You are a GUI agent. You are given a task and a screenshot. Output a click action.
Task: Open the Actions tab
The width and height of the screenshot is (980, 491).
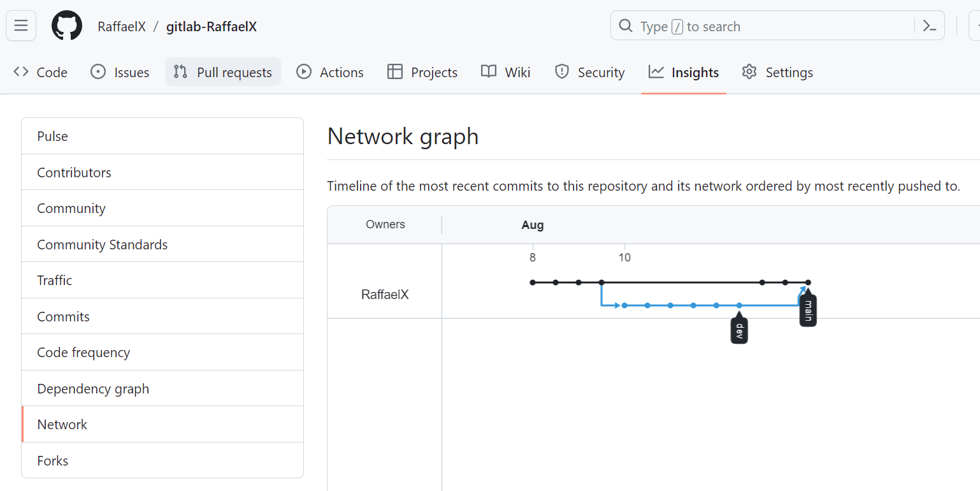click(x=330, y=72)
